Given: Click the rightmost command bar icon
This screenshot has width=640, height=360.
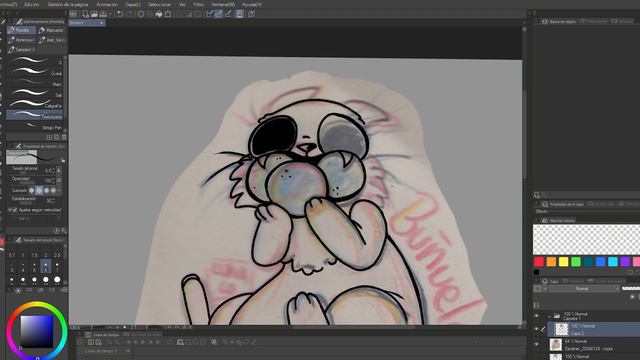Looking at the screenshot, I should [251, 14].
